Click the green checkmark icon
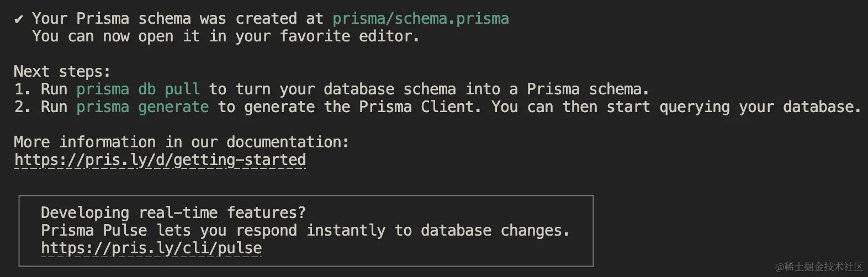868x277 pixels. coord(19,19)
